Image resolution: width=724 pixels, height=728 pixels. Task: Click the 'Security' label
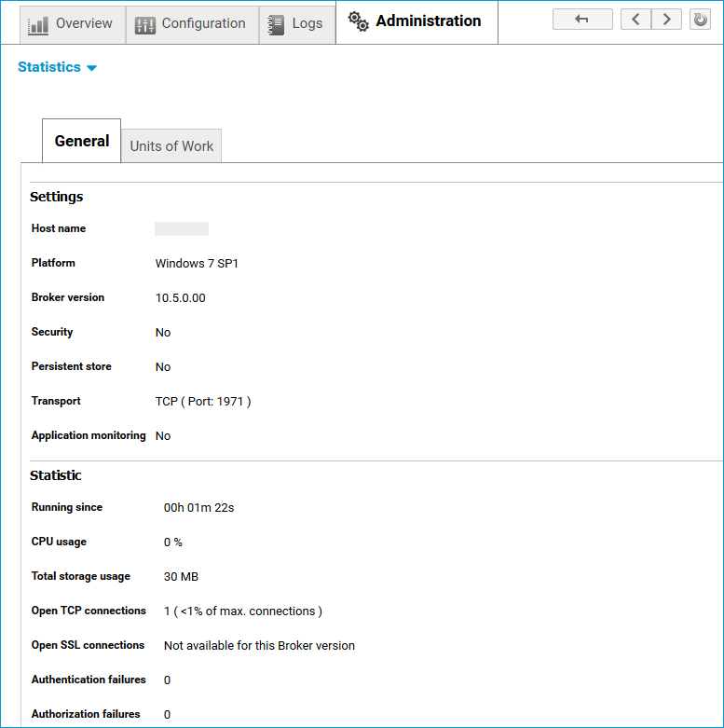tap(52, 332)
